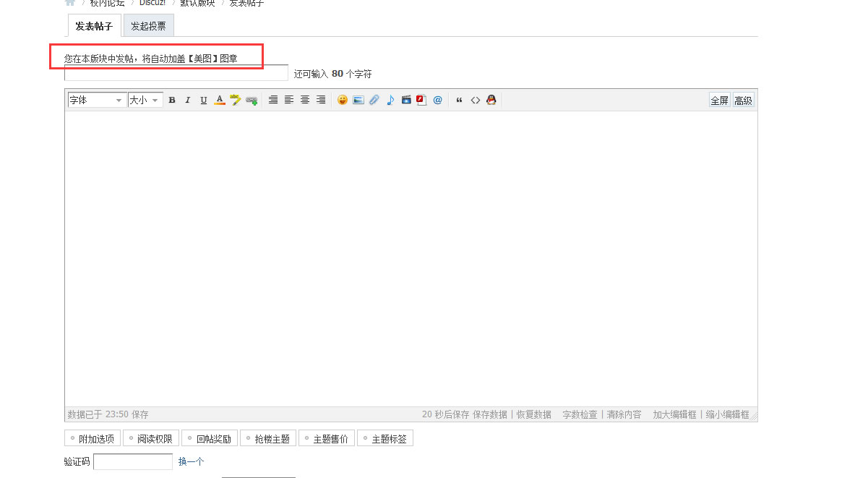Align text to the right

[321, 101]
